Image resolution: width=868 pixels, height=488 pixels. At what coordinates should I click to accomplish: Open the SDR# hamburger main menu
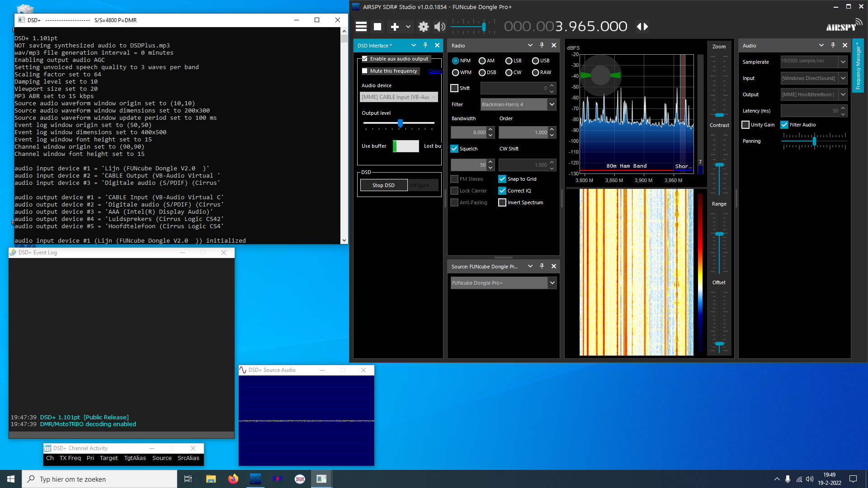pyautogui.click(x=361, y=27)
